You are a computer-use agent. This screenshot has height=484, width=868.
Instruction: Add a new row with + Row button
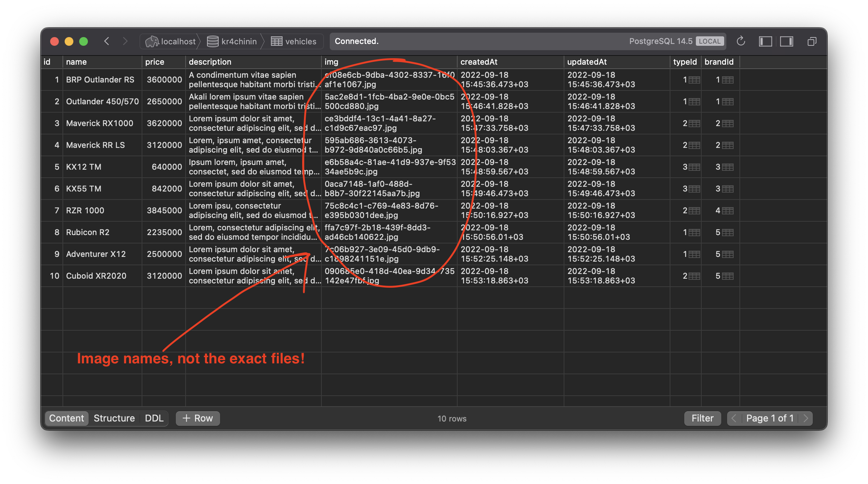198,418
